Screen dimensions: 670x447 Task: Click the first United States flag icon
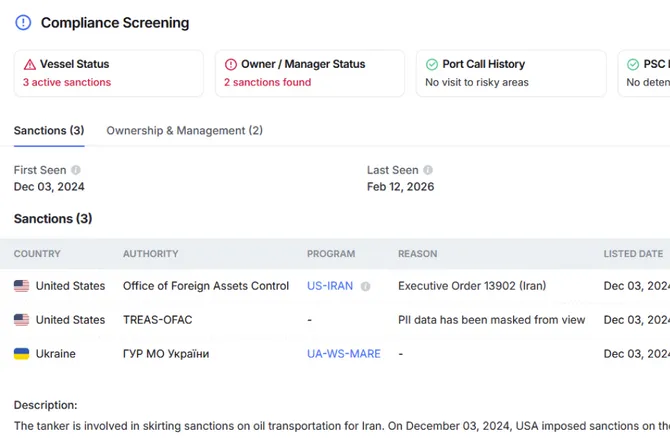(x=21, y=286)
